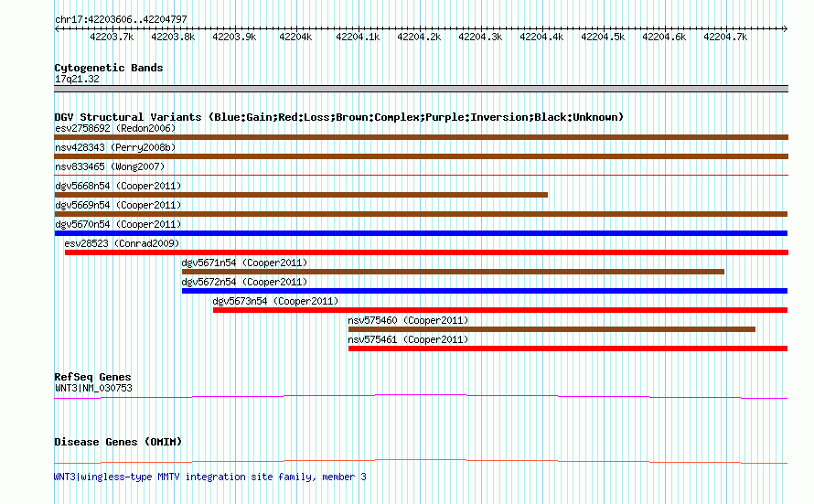Select the blue dgv5672n54 gain bar
814x504 pixels.
click(x=485, y=291)
